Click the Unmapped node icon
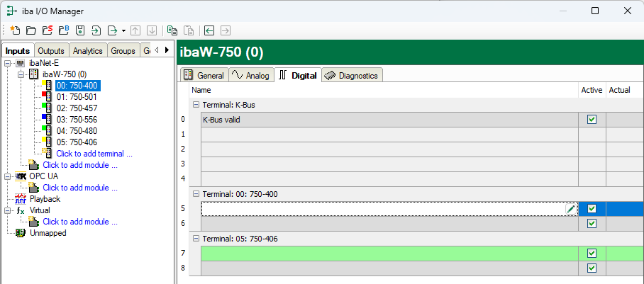The width and height of the screenshot is (644, 284). pos(21,233)
